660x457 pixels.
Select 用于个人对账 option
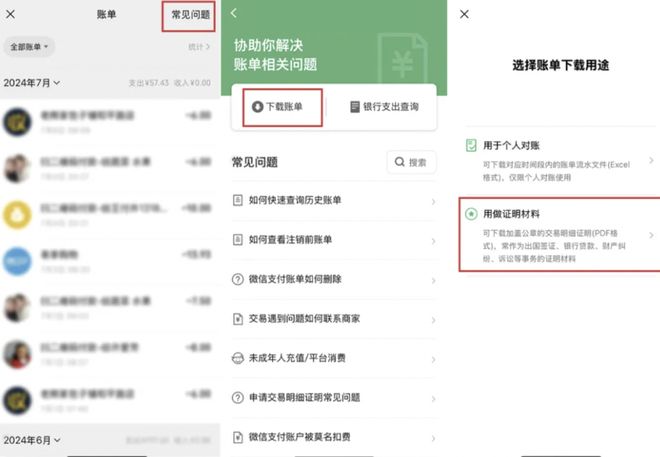pos(560,161)
